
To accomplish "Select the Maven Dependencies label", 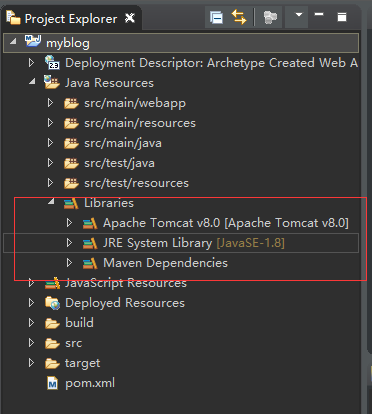I will click(x=165, y=263).
